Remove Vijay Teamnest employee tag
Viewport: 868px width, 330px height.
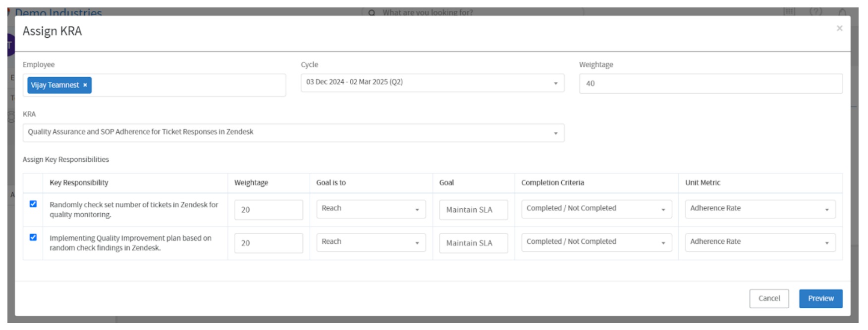(x=85, y=85)
